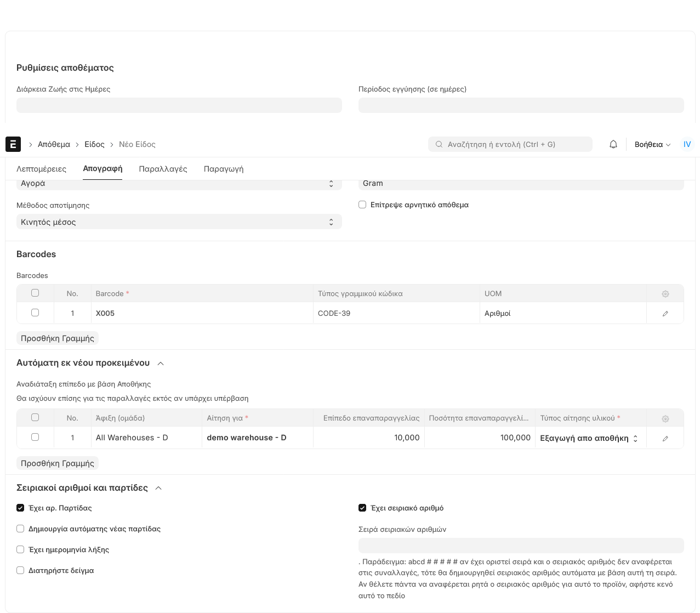Image resolution: width=700 pixels, height=613 pixels.
Task: Click Προσθήκη Γραμμής under Barcodes table
Action: point(58,338)
